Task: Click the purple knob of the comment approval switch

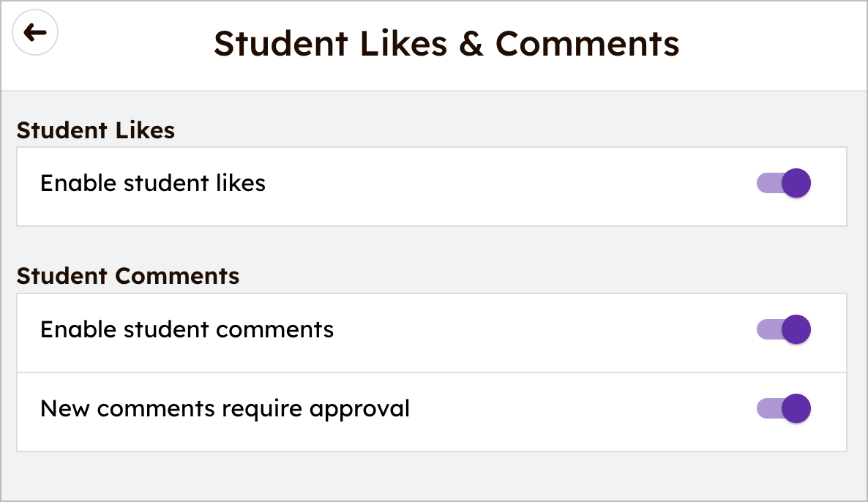Action: pyautogui.click(x=796, y=408)
